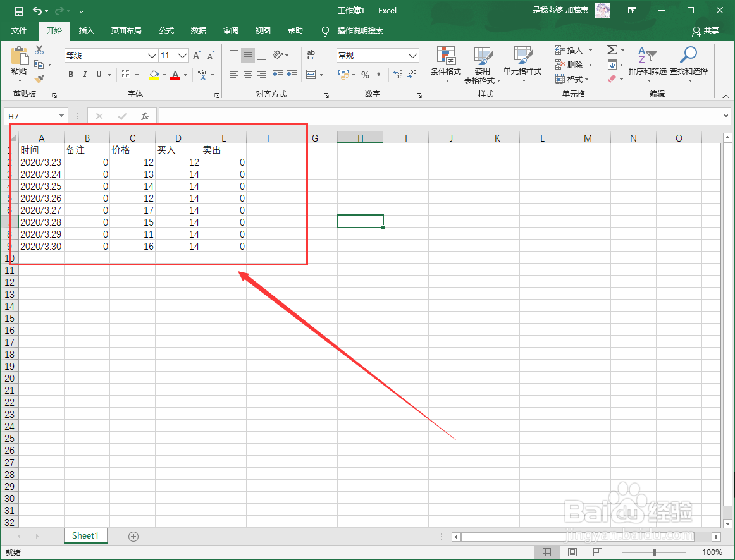Open Conditional Formatting 条件格式 menu

coord(446,64)
